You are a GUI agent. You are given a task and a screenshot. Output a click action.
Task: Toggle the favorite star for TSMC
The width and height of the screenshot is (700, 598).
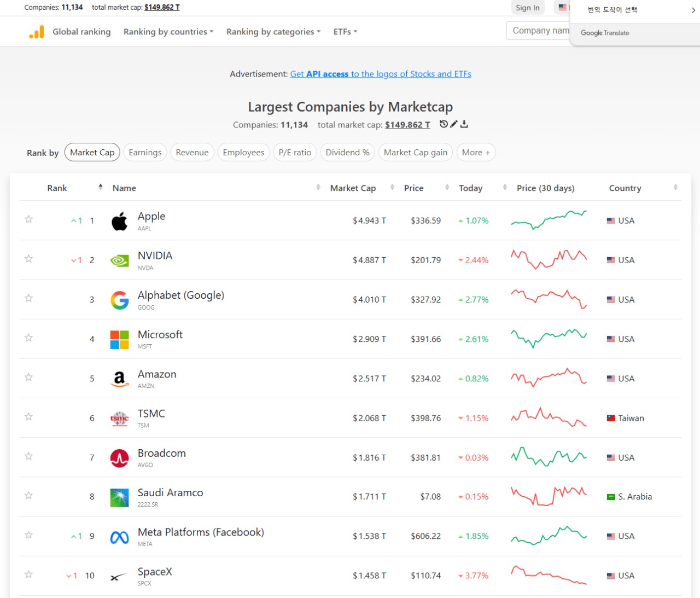29,417
